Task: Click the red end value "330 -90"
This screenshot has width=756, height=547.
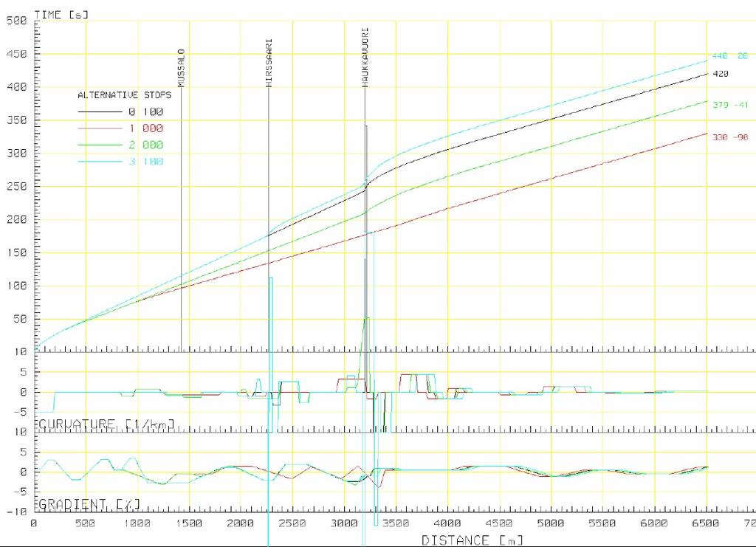Action: click(x=730, y=137)
